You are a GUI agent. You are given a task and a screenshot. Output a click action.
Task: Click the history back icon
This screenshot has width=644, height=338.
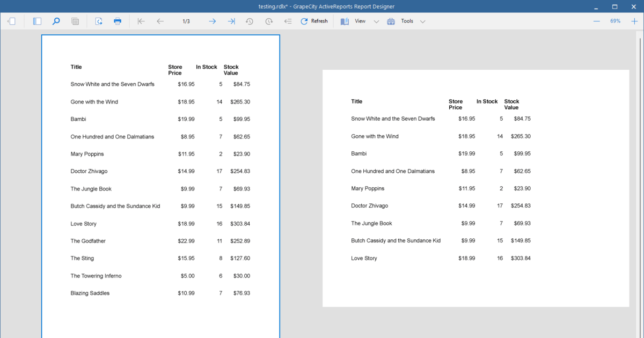tap(250, 21)
